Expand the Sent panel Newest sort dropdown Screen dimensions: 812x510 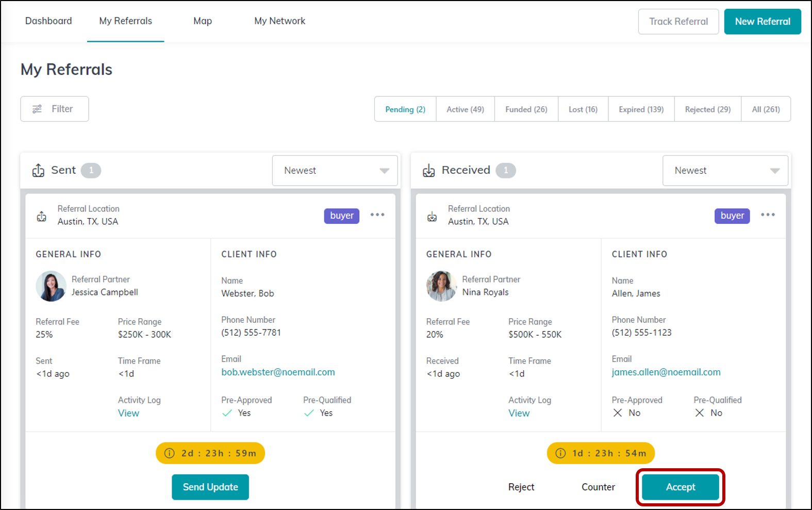click(335, 171)
